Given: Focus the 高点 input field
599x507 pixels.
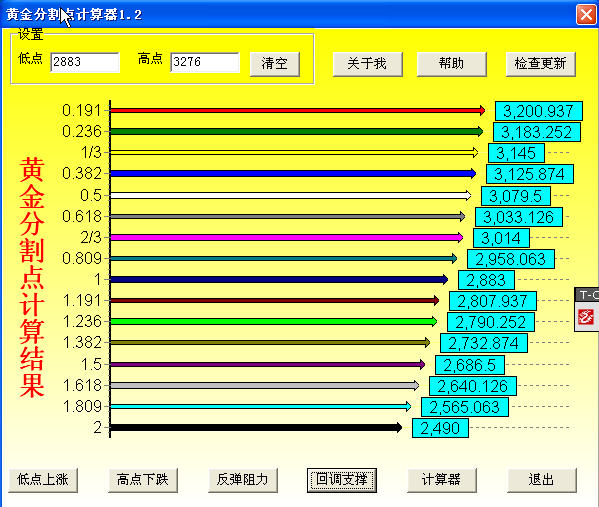Looking at the screenshot, I should tap(205, 62).
